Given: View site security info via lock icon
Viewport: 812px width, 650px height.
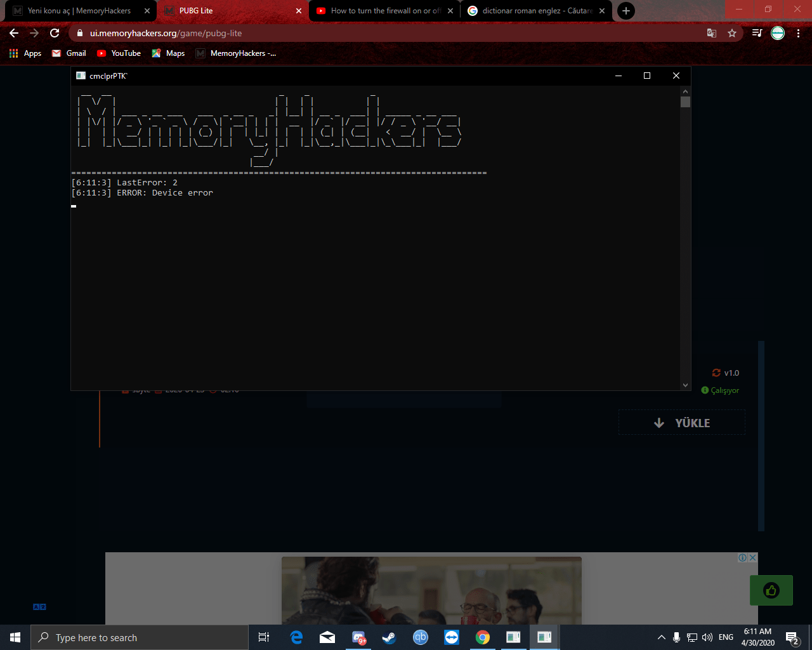Looking at the screenshot, I should coord(79,33).
